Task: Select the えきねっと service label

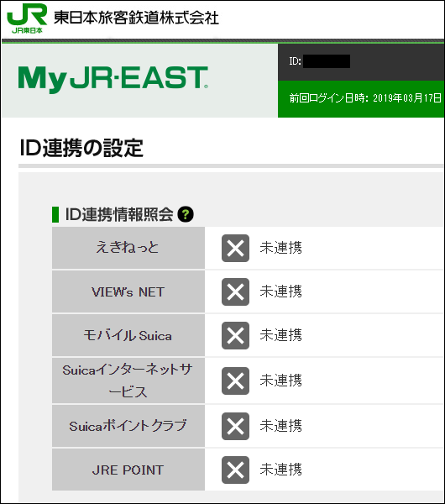Action: click(x=128, y=248)
